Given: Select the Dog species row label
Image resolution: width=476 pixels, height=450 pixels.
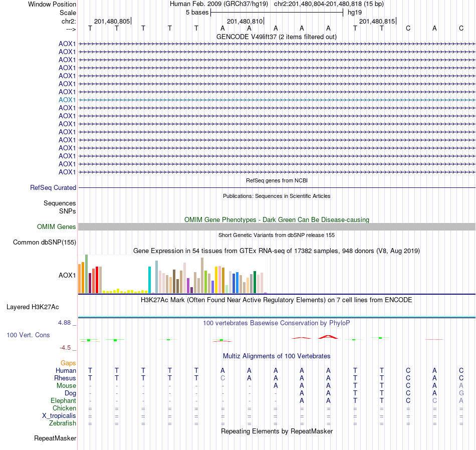Looking at the screenshot, I should tap(71, 393).
